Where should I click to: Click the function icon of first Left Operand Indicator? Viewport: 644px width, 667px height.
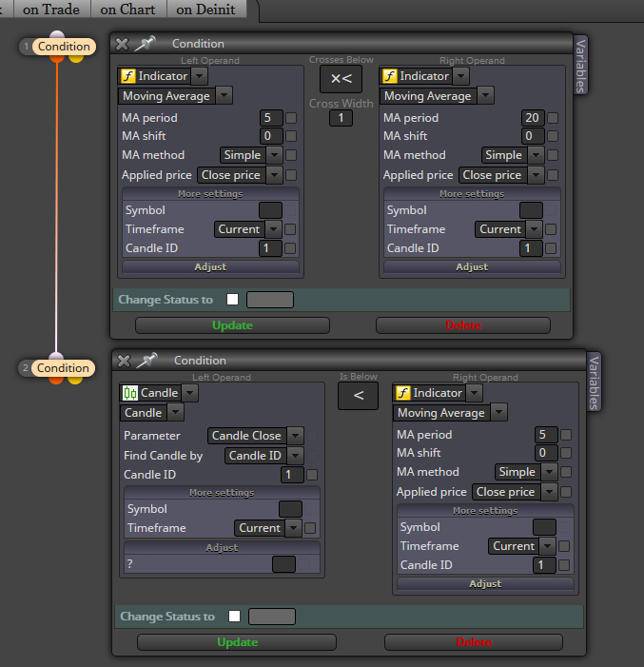[x=128, y=76]
